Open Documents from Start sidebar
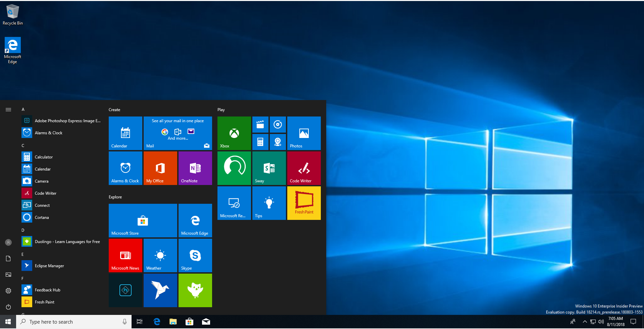 (x=8, y=258)
